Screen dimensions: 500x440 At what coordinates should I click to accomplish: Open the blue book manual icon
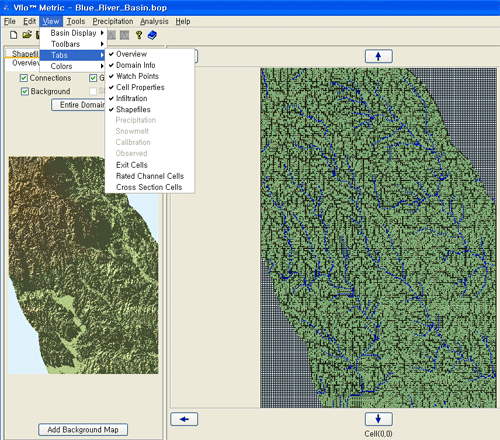(x=152, y=35)
